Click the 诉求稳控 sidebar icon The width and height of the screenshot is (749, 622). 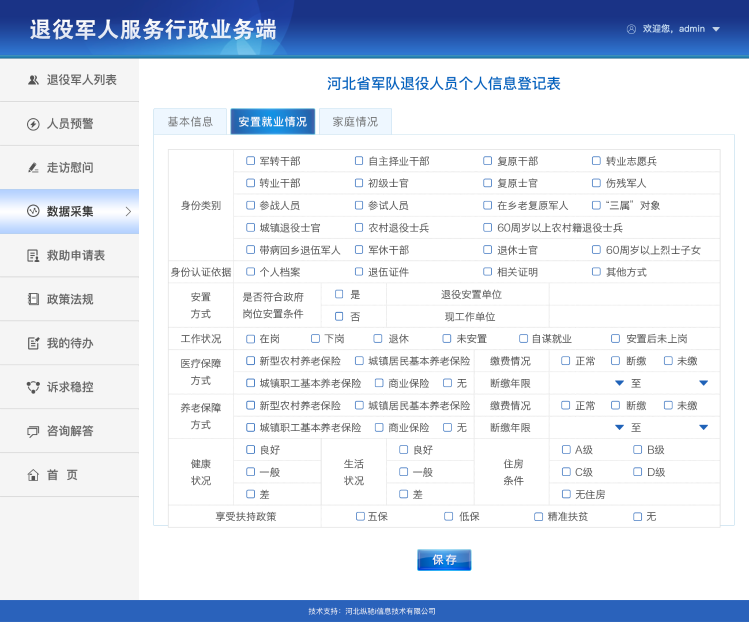(x=33, y=387)
